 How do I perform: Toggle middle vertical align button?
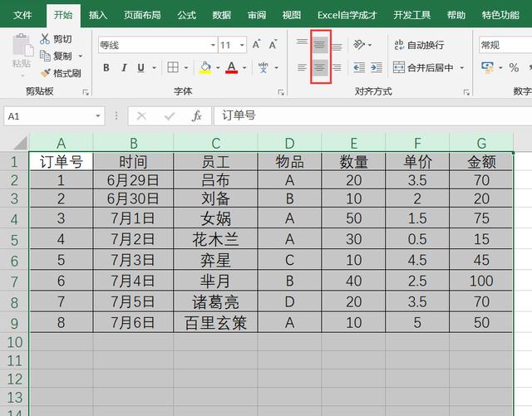pos(319,44)
